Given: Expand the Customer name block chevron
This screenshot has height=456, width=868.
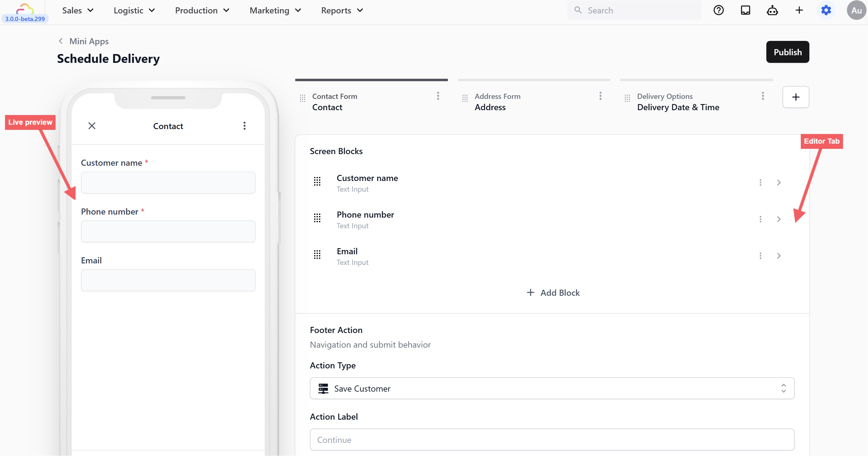Looking at the screenshot, I should point(779,183).
